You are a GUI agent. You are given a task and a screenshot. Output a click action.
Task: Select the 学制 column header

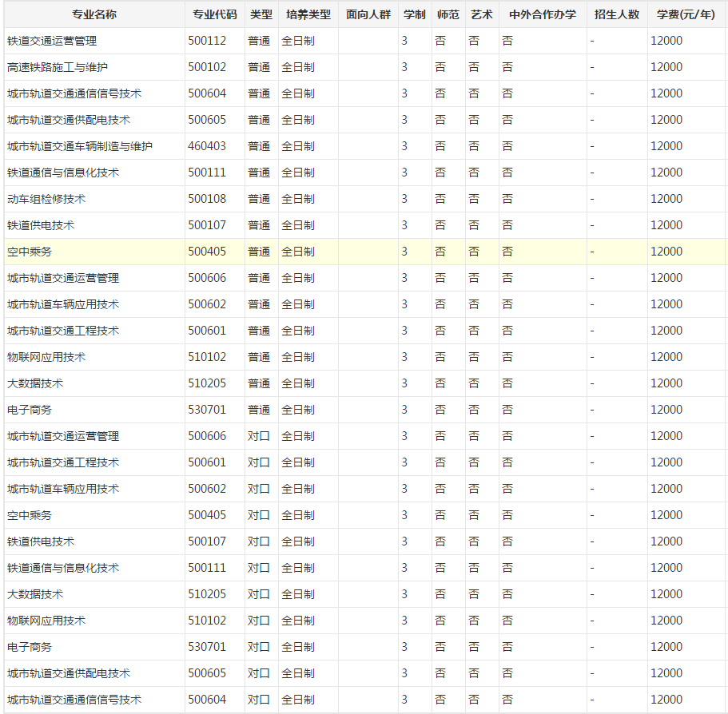tap(414, 14)
